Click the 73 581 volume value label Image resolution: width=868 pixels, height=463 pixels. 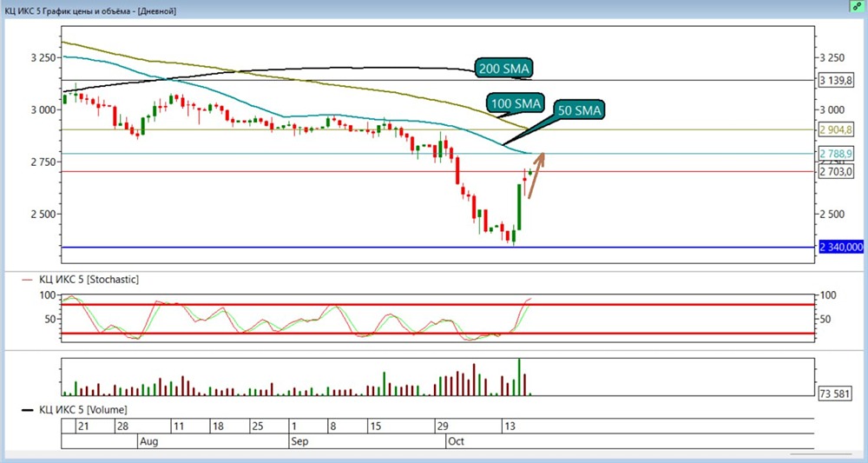tap(835, 394)
